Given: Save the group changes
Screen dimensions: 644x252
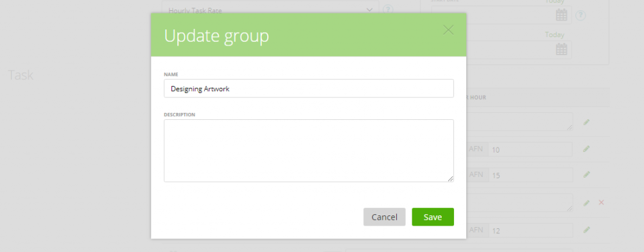Looking at the screenshot, I should (433, 217).
